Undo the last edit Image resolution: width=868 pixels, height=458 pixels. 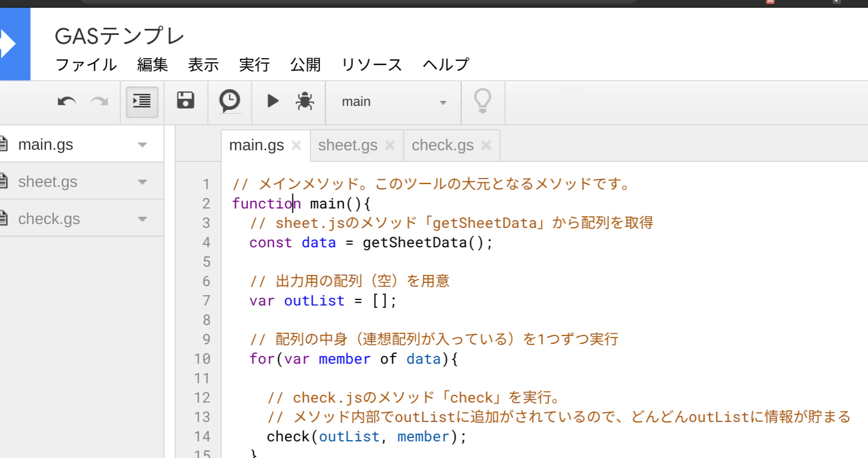(x=67, y=101)
